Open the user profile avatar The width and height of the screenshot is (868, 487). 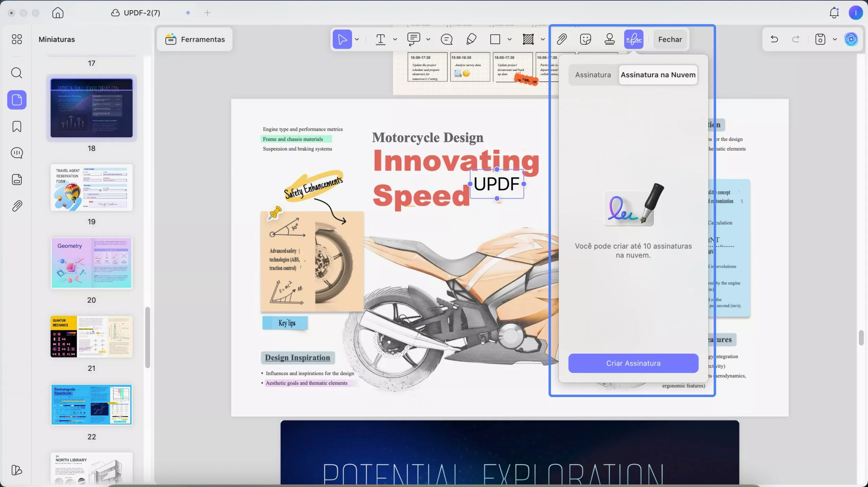tap(855, 13)
